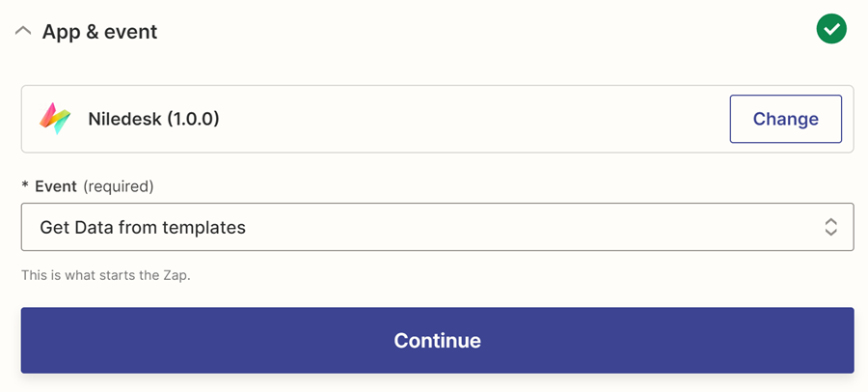Click 'Get Data from templates' selected value
Screen dimensions: 868x392
[143, 228]
